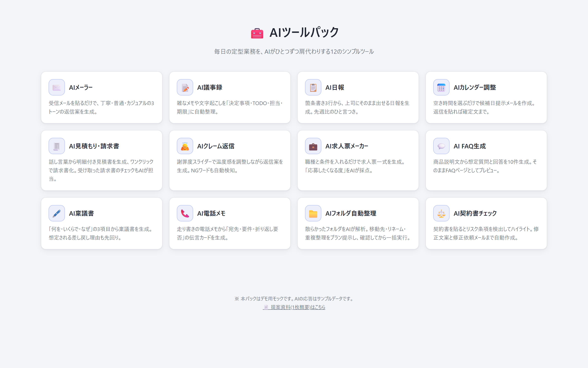Image resolution: width=588 pixels, height=368 pixels.
Task: Open the 提案資料(1枚概要)はこちら link
Action: pos(294,307)
